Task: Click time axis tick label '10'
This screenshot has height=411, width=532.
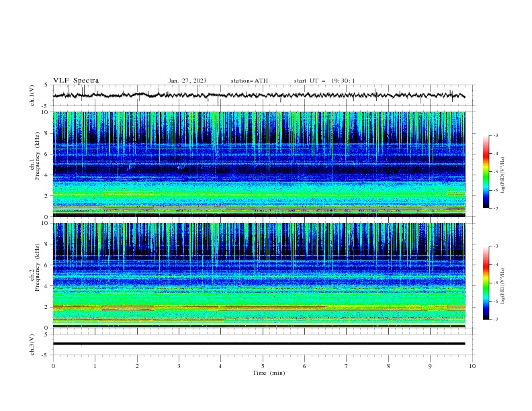Action: [x=472, y=366]
